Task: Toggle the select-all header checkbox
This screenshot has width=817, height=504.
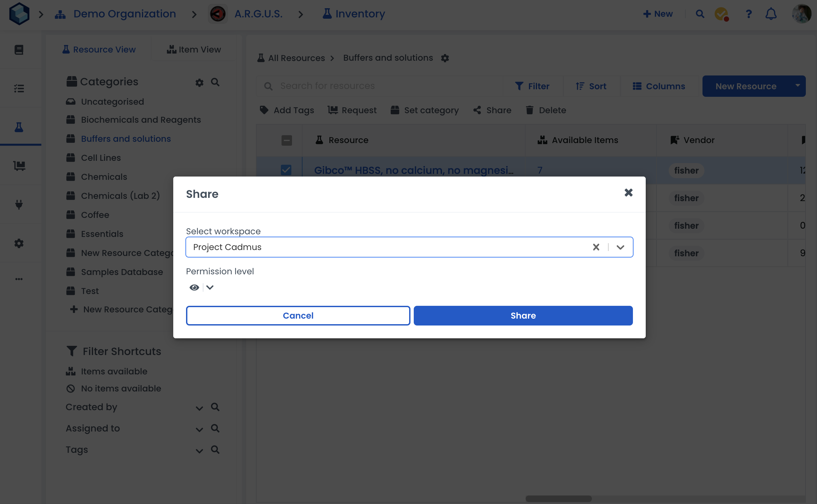Action: pos(286,140)
